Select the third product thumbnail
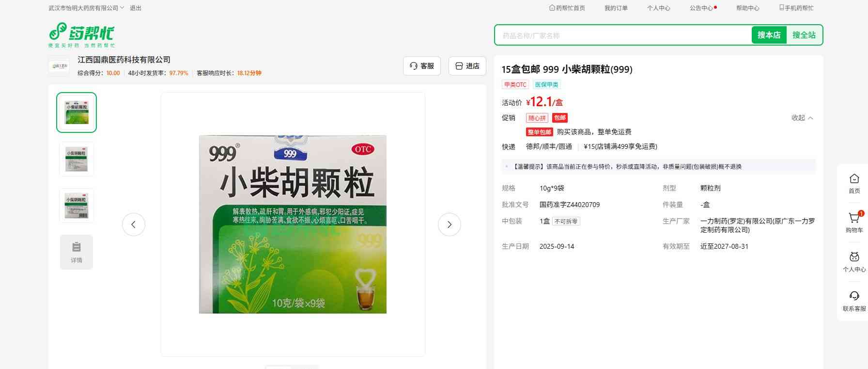Viewport: 868px width, 369px height. [77, 206]
